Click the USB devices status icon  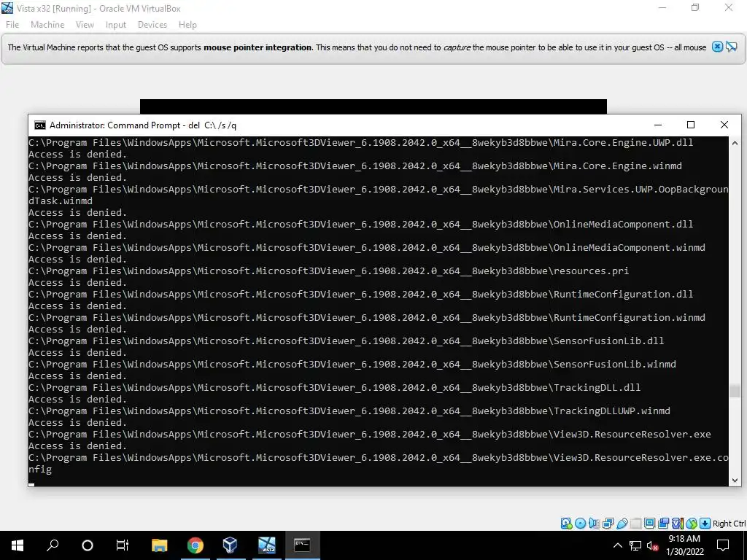pos(622,524)
